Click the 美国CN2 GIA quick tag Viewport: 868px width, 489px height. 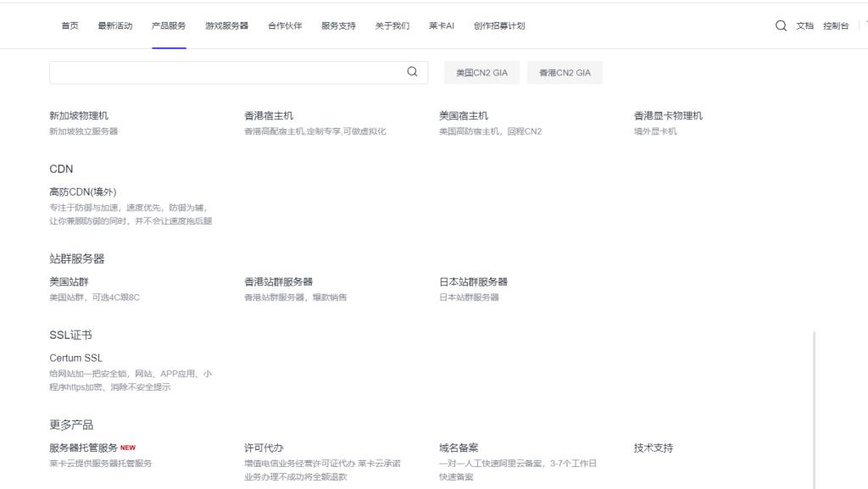(481, 72)
